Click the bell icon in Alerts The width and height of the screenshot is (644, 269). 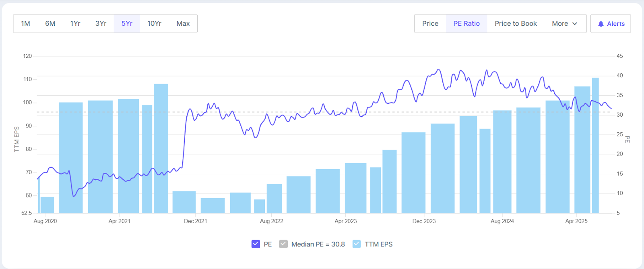tap(601, 24)
